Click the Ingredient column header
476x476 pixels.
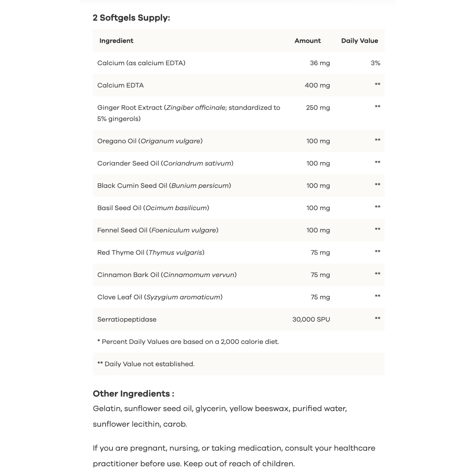[116, 41]
